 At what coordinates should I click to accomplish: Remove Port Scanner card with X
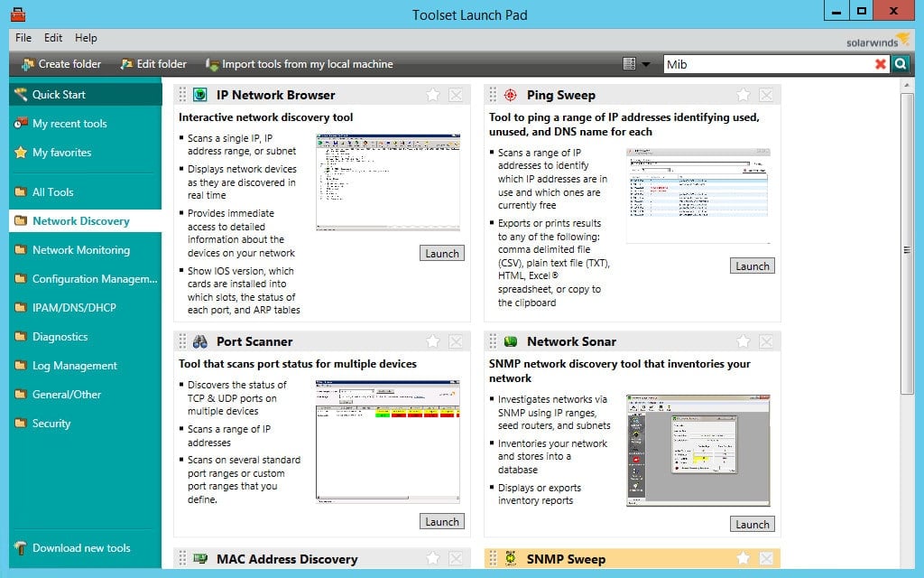pyautogui.click(x=456, y=340)
